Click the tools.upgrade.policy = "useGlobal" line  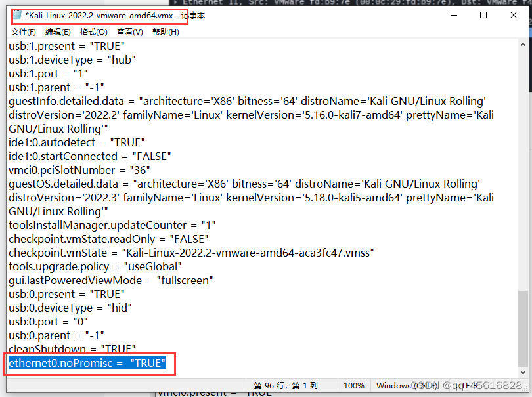(x=95, y=267)
